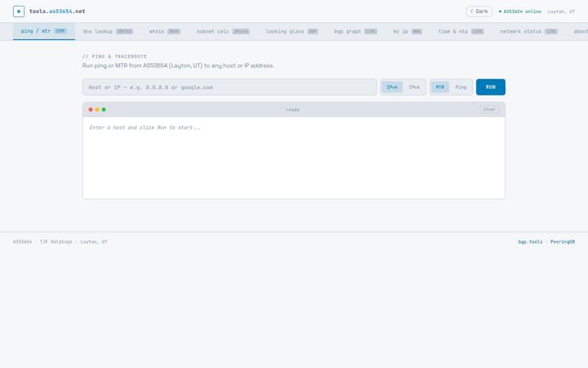Switch to subnet calc tab
The height and width of the screenshot is (368, 588).
223,32
